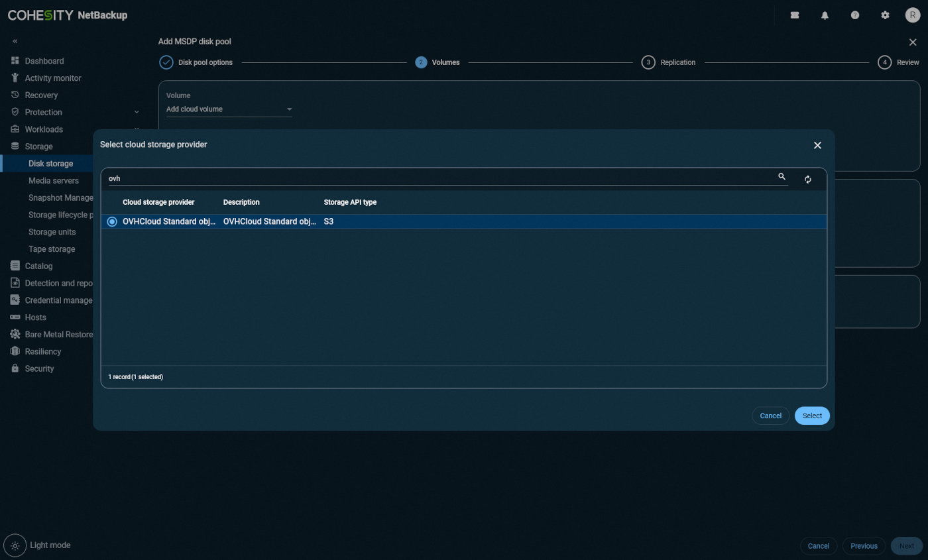This screenshot has width=928, height=560.
Task: Open the help question mark icon
Action: [855, 15]
